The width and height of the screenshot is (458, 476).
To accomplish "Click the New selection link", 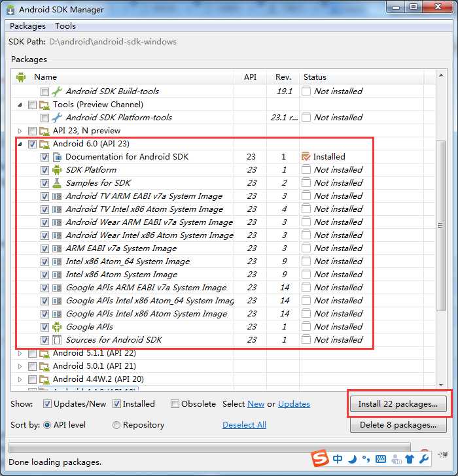I will tap(256, 404).
